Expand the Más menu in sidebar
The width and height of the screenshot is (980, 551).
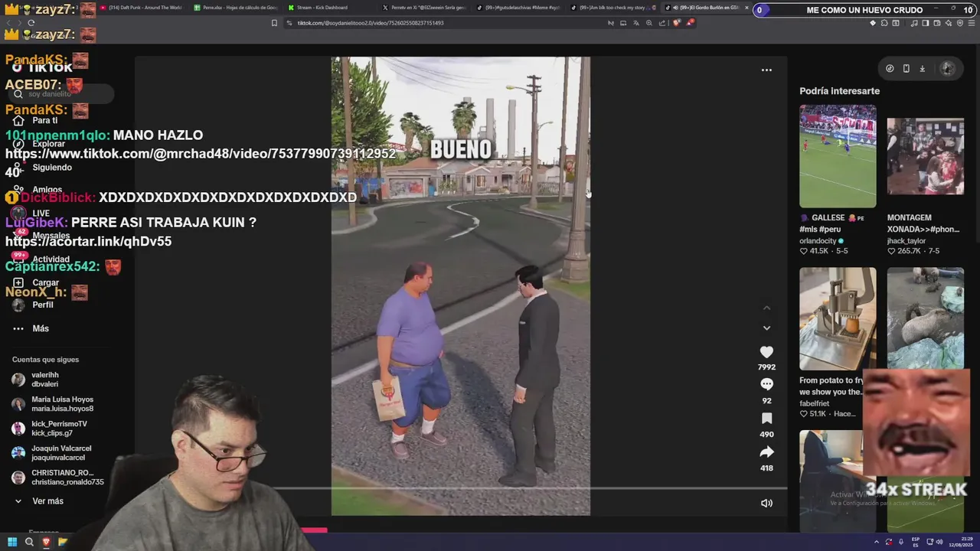point(41,328)
